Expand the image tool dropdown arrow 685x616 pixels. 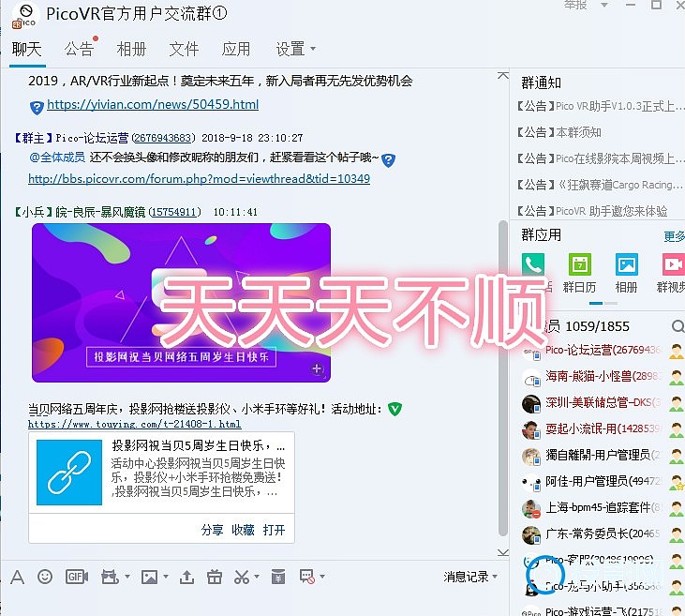166,577
